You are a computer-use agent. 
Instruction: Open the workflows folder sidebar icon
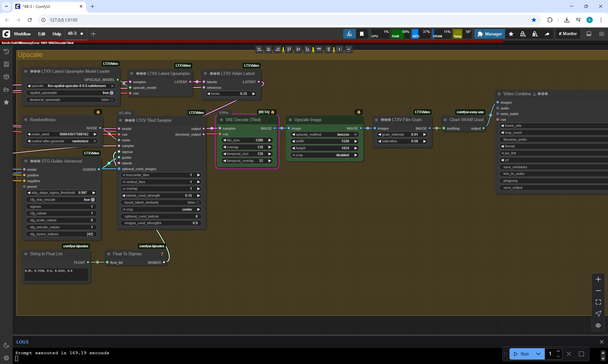pyautogui.click(x=6, y=89)
